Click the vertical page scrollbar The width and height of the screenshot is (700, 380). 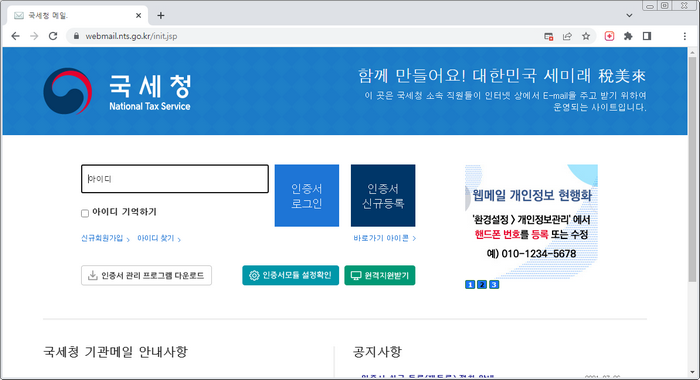(x=692, y=170)
